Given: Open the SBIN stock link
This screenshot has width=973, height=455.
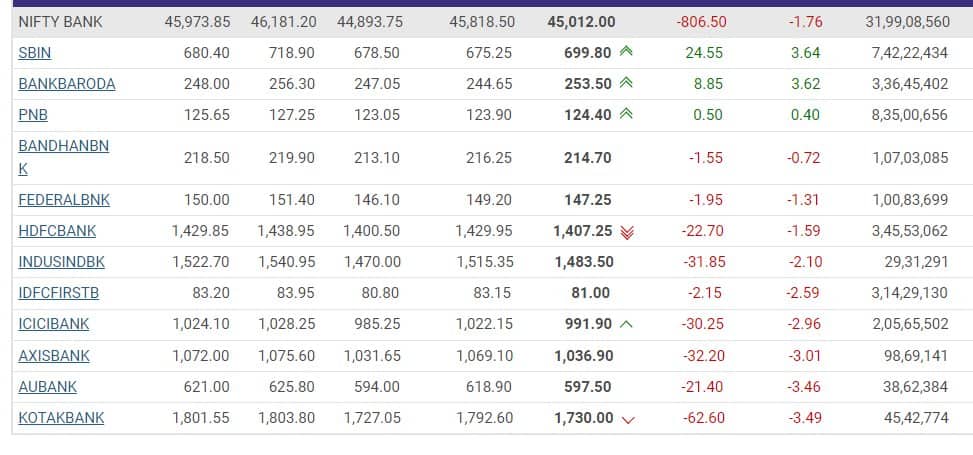Looking at the screenshot, I should pos(35,52).
